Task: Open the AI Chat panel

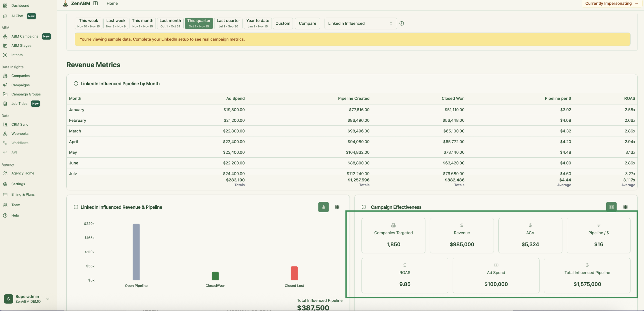Action: click(17, 16)
